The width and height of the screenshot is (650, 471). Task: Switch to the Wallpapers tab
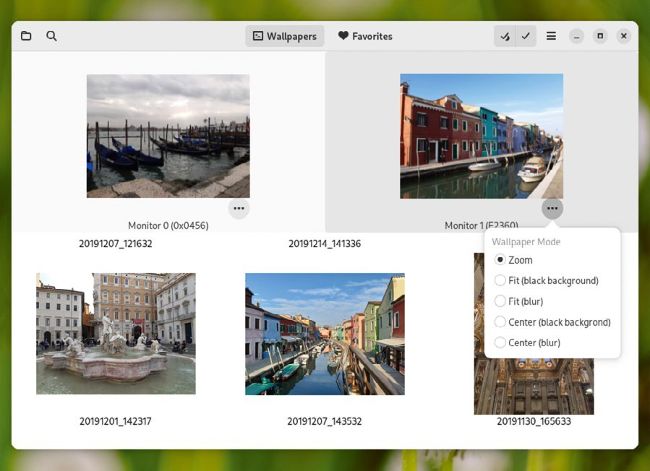[x=285, y=36]
